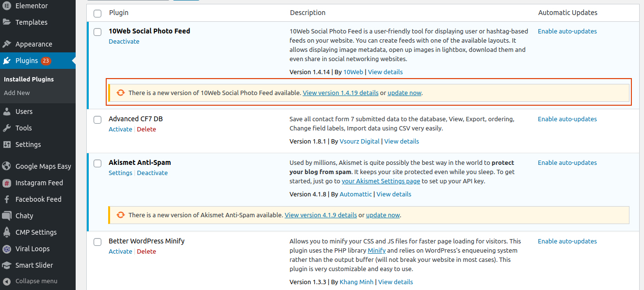
Task: Click update now for Akismet Anti-Spam
Action: tap(383, 215)
